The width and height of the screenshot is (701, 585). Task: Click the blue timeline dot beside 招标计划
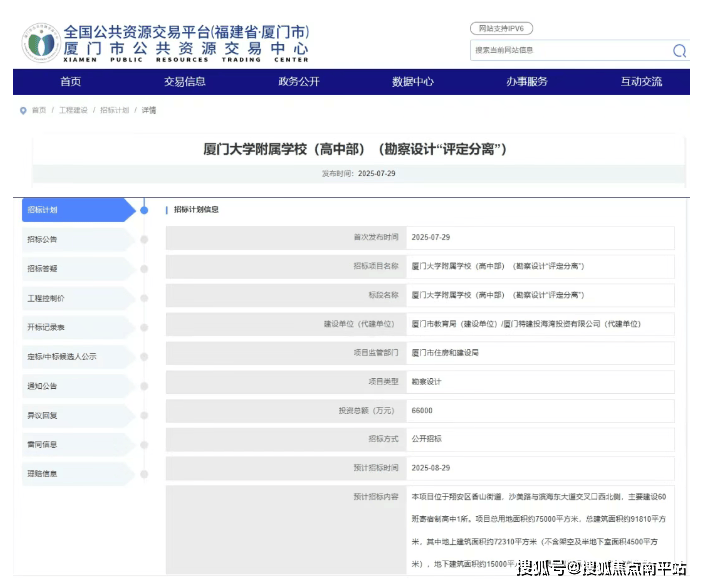pos(144,210)
